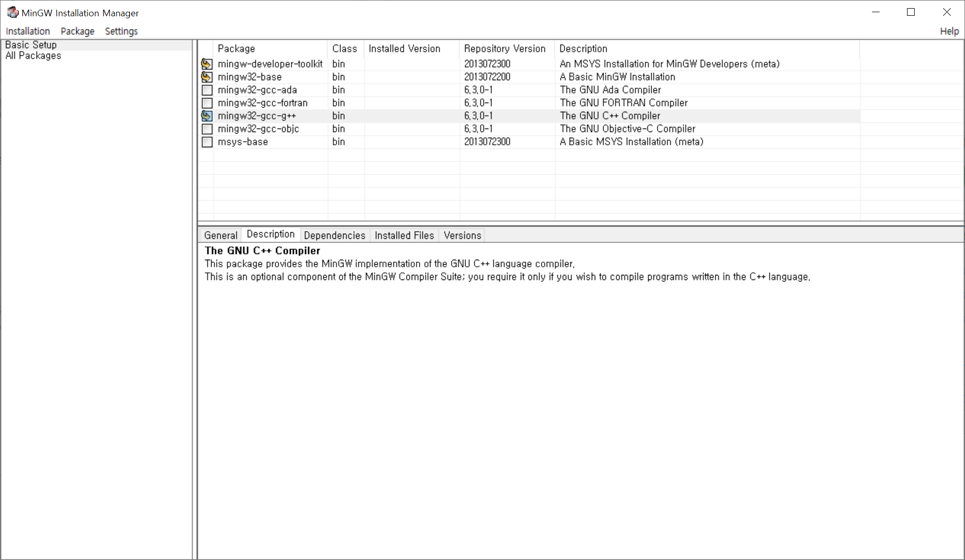Image resolution: width=965 pixels, height=560 pixels.
Task: Click the mingw32-gcc-g++ marked status icon
Action: pos(207,116)
